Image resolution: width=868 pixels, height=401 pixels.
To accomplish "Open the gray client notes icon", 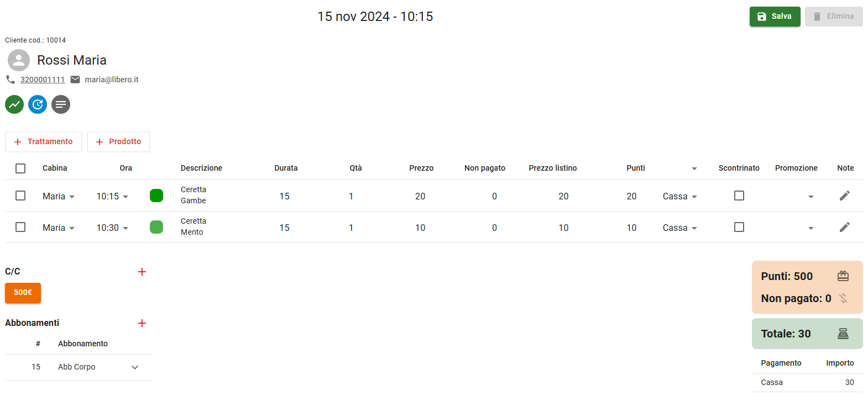I will pos(61,104).
